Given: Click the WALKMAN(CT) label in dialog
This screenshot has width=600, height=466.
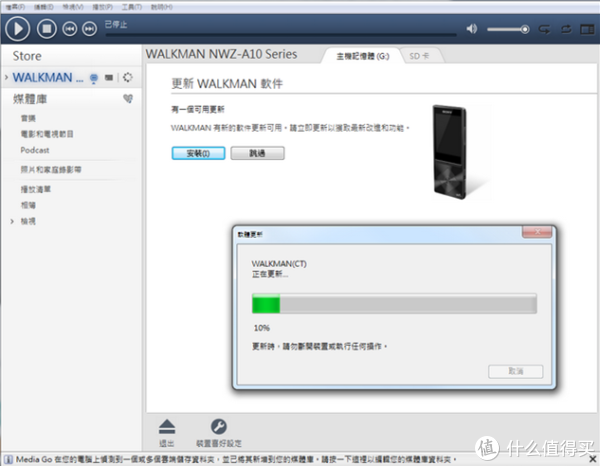Looking at the screenshot, I should 279,264.
